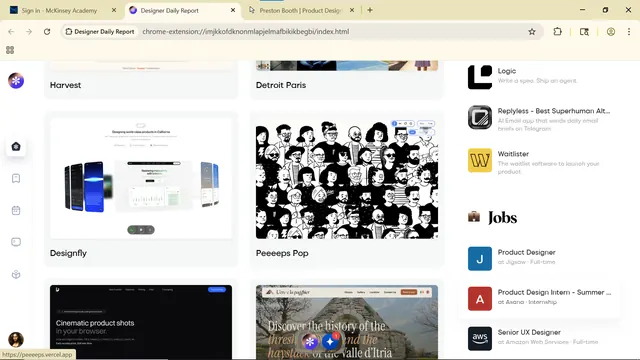Open the Senior UX Designer job listing
Screen dimensions: 640x360
point(529,332)
